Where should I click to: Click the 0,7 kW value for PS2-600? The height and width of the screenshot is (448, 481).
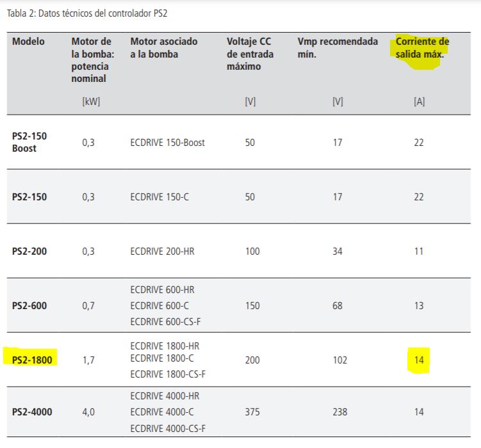pyautogui.click(x=88, y=305)
